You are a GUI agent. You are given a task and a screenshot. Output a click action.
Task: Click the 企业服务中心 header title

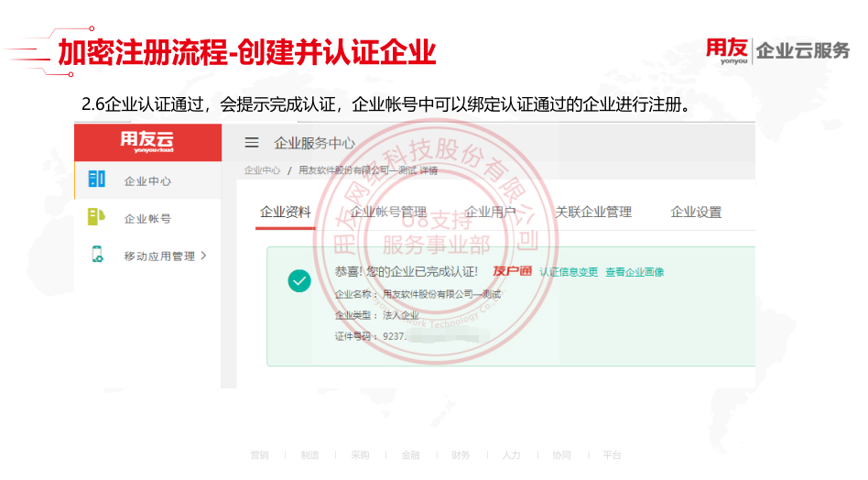pos(314,144)
